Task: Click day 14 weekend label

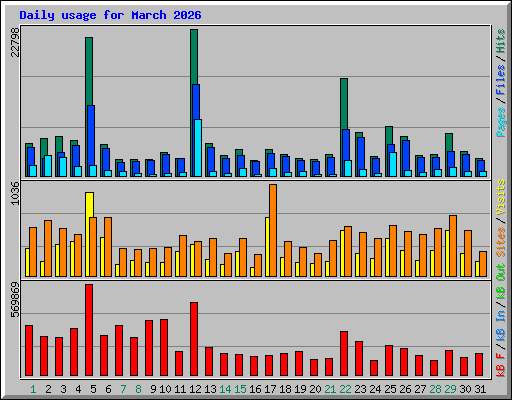Action: [x=225, y=389]
